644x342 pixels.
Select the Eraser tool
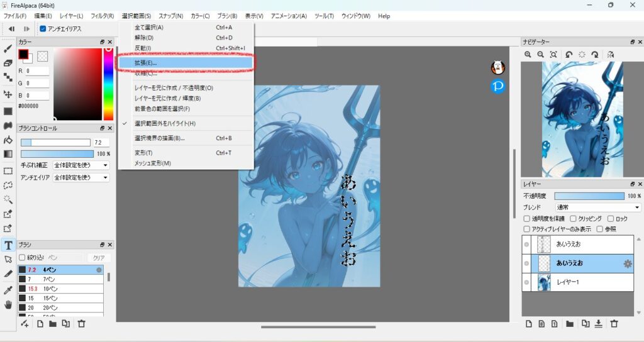pos(8,63)
